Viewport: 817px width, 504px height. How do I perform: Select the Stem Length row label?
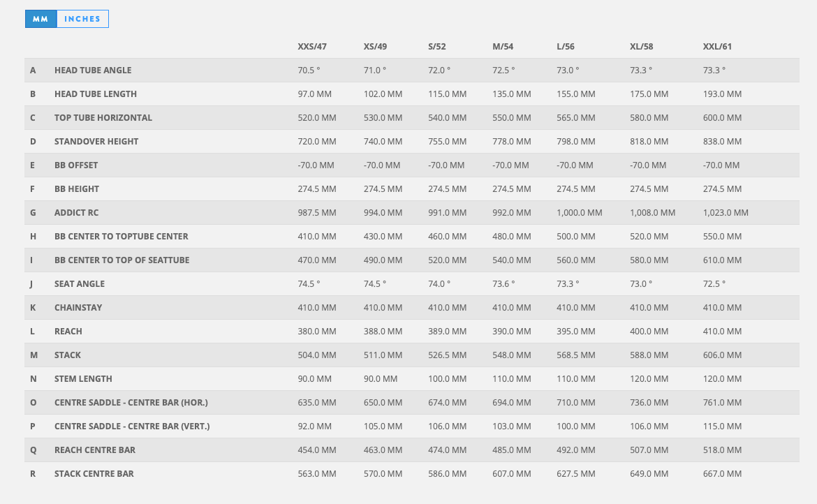tap(83, 379)
